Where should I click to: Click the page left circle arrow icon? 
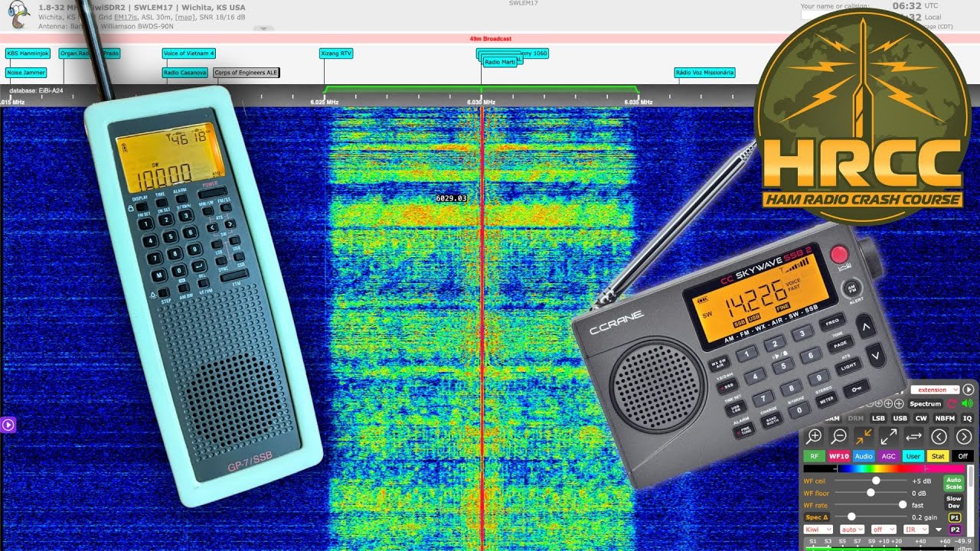coord(939,436)
